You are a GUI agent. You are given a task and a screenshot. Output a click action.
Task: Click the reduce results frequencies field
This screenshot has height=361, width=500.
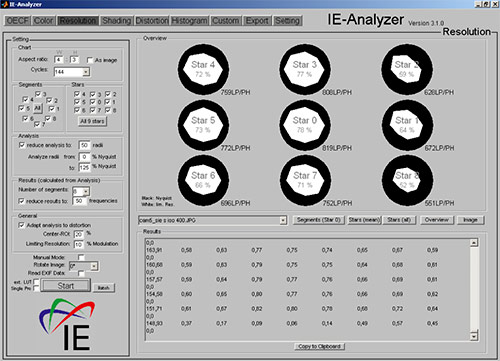[x=79, y=201]
